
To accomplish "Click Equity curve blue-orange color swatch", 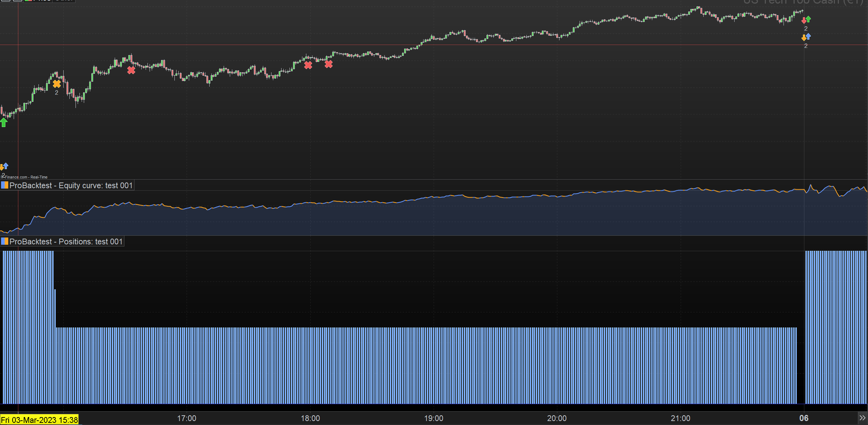I will click(5, 185).
